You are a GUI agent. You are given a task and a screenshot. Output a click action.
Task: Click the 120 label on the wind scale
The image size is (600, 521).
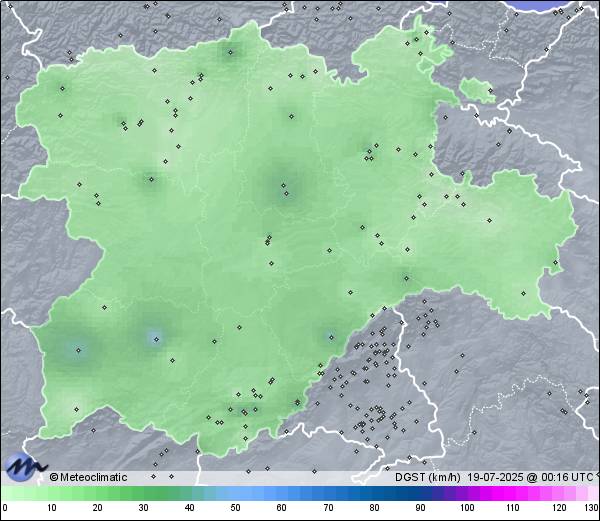559,508
